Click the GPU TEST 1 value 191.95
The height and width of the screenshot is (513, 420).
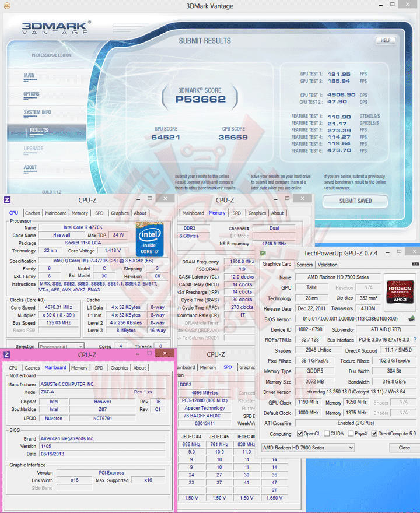pyautogui.click(x=339, y=74)
